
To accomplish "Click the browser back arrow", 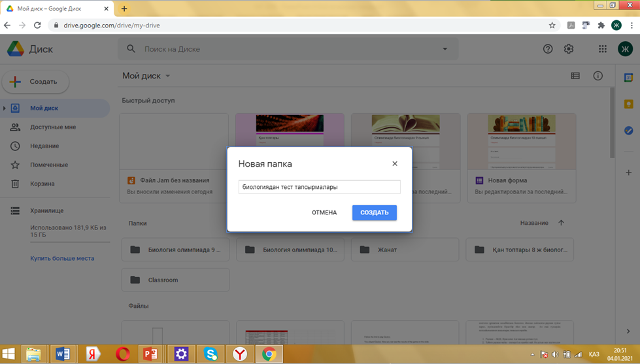I will (7, 25).
